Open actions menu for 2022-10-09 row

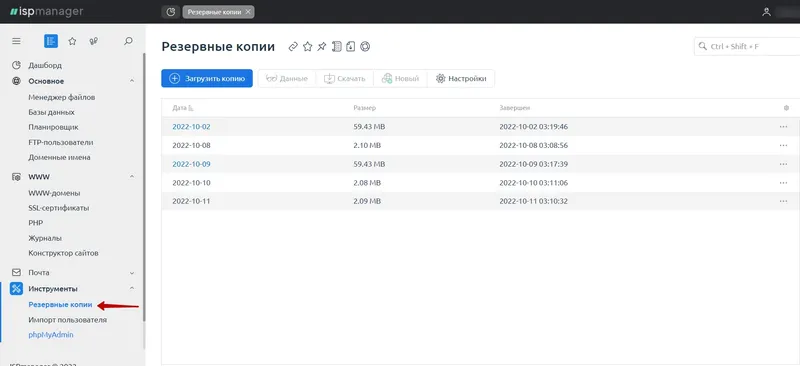pyautogui.click(x=784, y=164)
